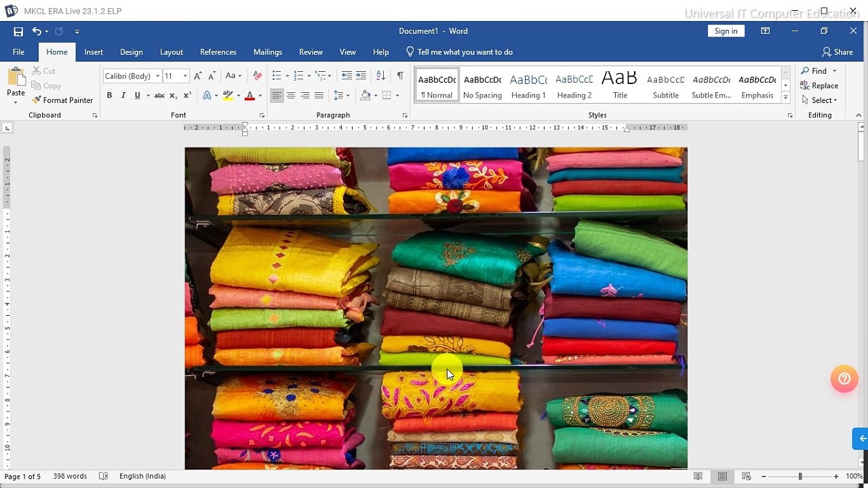Open proofing errors check in status bar
The height and width of the screenshot is (488, 868).
pyautogui.click(x=104, y=476)
